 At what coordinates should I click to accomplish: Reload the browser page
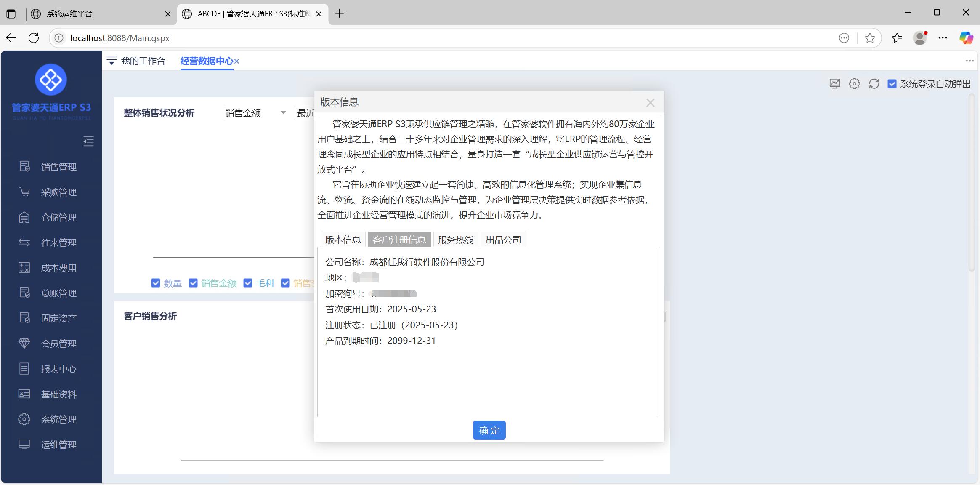tap(34, 38)
